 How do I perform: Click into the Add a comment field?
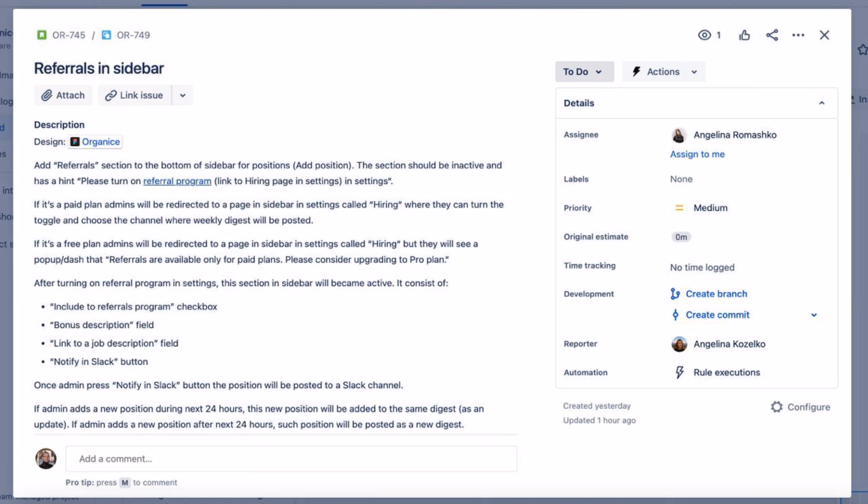[x=291, y=459]
